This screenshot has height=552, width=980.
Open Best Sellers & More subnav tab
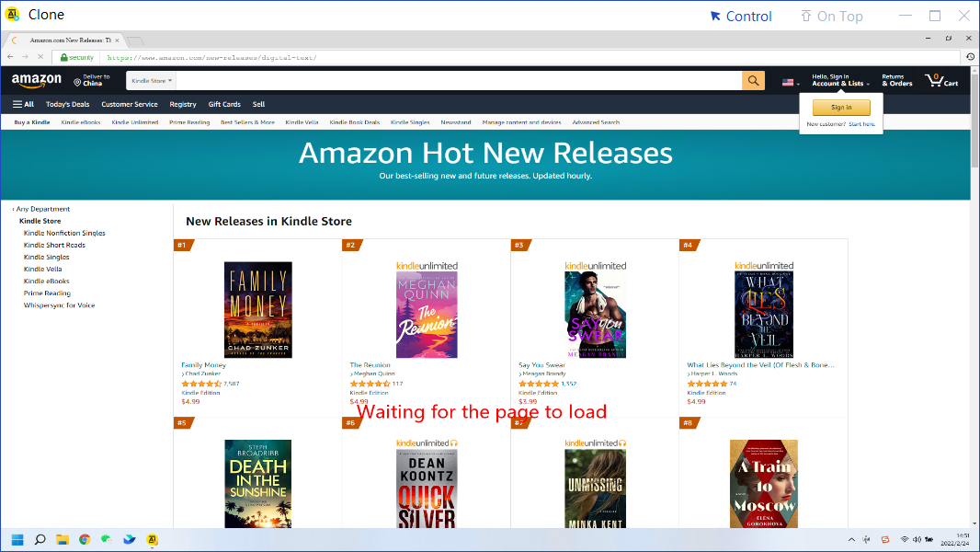[x=247, y=122]
